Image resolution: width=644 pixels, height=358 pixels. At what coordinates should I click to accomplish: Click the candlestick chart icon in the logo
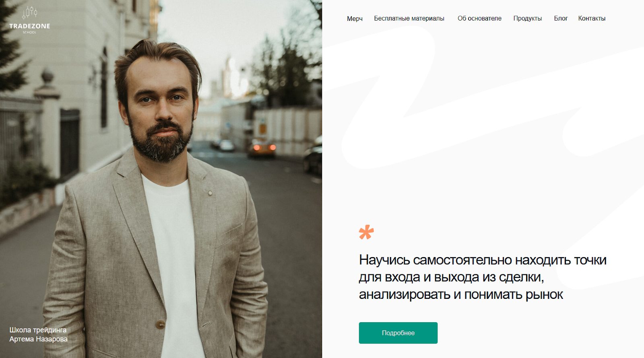click(x=30, y=13)
